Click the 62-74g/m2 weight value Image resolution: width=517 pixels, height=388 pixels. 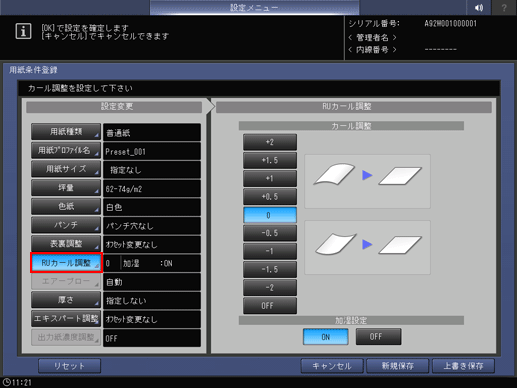[x=152, y=188]
